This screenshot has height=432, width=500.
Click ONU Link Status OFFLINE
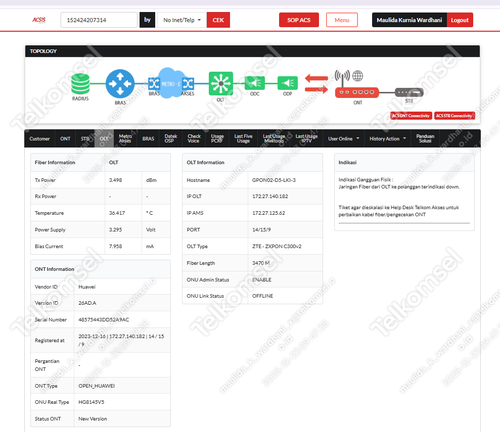click(263, 296)
